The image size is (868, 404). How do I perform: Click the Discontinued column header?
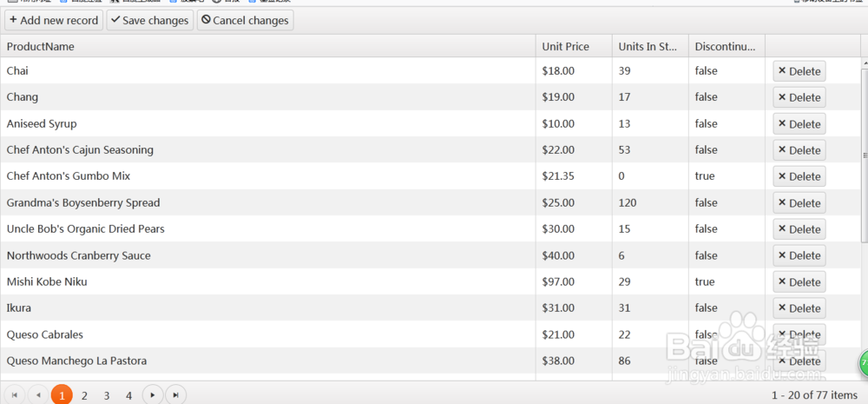pos(726,46)
